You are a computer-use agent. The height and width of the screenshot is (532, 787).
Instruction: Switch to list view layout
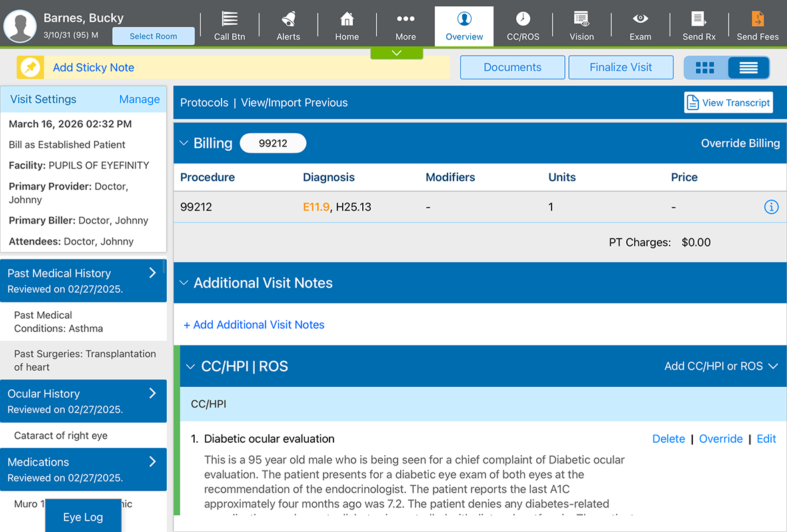point(748,67)
